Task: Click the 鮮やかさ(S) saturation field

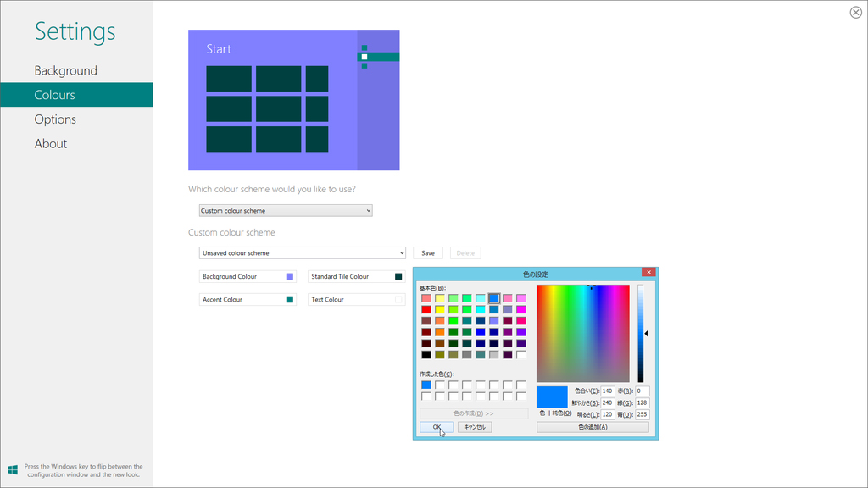Action: click(x=607, y=402)
